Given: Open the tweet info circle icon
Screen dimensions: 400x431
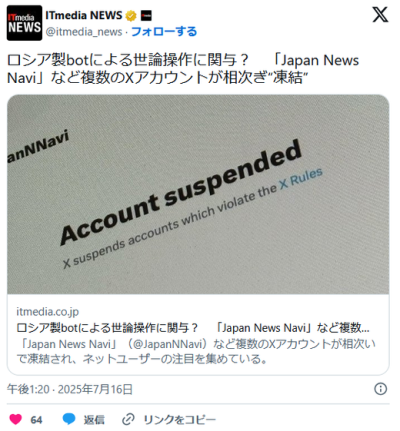Looking at the screenshot, I should (x=381, y=389).
